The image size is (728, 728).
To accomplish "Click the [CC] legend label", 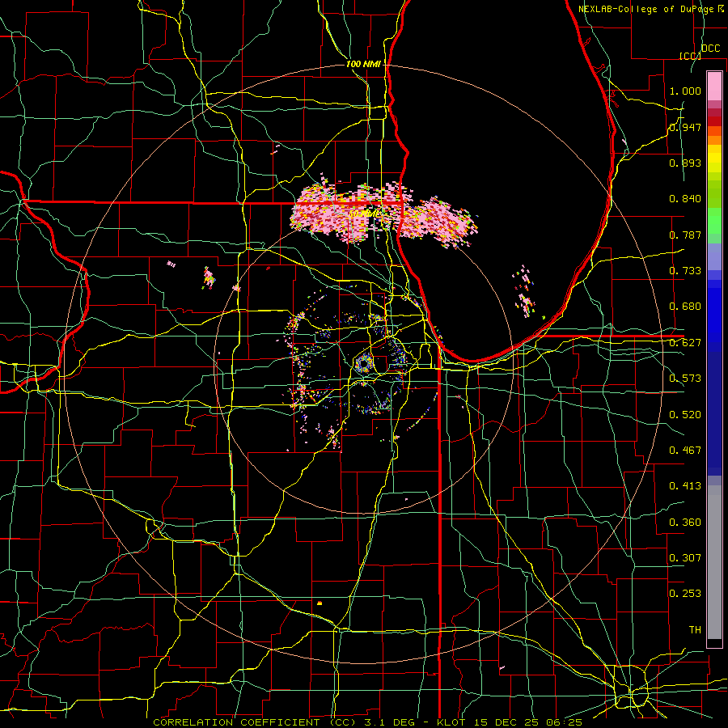I will tap(690, 56).
